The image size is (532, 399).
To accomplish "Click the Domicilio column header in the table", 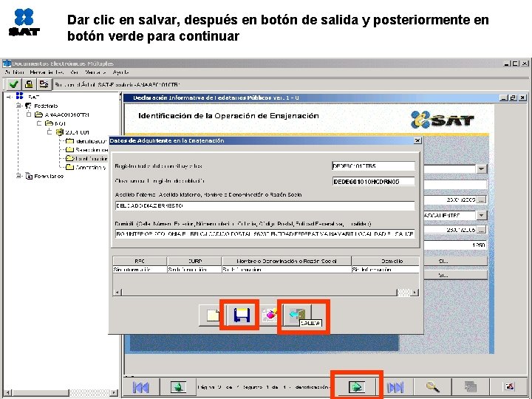I will [x=386, y=261].
